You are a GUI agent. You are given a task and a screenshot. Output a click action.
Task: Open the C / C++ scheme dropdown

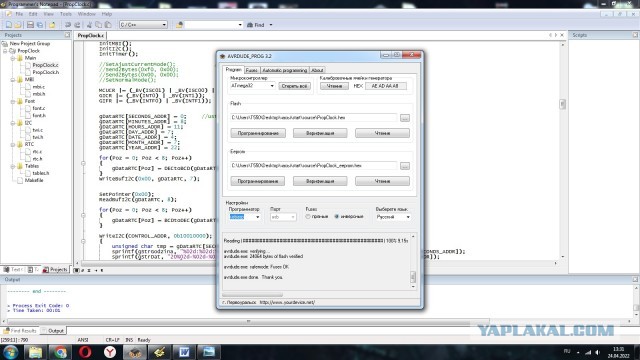pos(164,25)
